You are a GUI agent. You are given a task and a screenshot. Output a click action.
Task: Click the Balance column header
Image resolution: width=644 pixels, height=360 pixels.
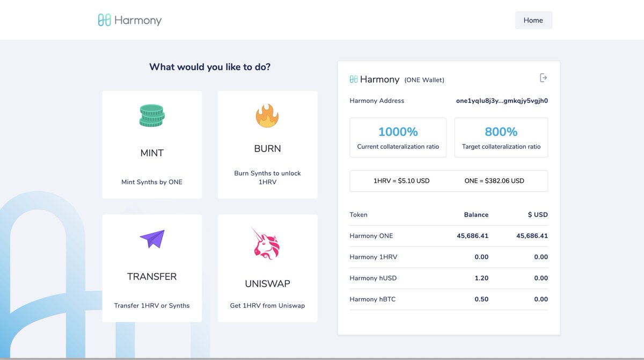476,214
